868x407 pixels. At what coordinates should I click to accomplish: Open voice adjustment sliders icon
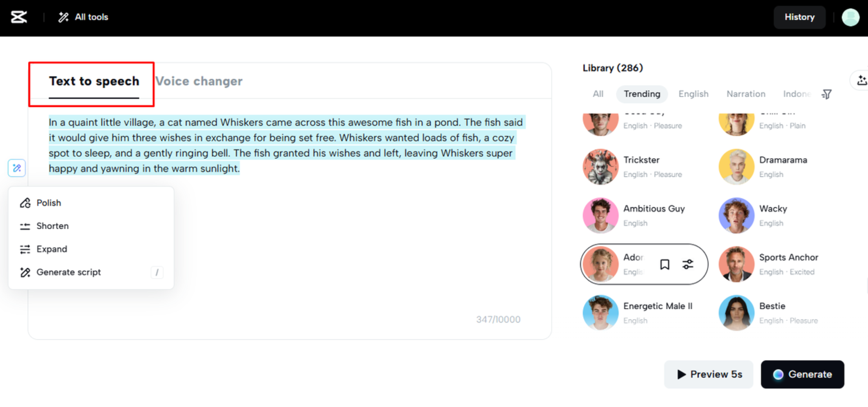click(x=688, y=265)
